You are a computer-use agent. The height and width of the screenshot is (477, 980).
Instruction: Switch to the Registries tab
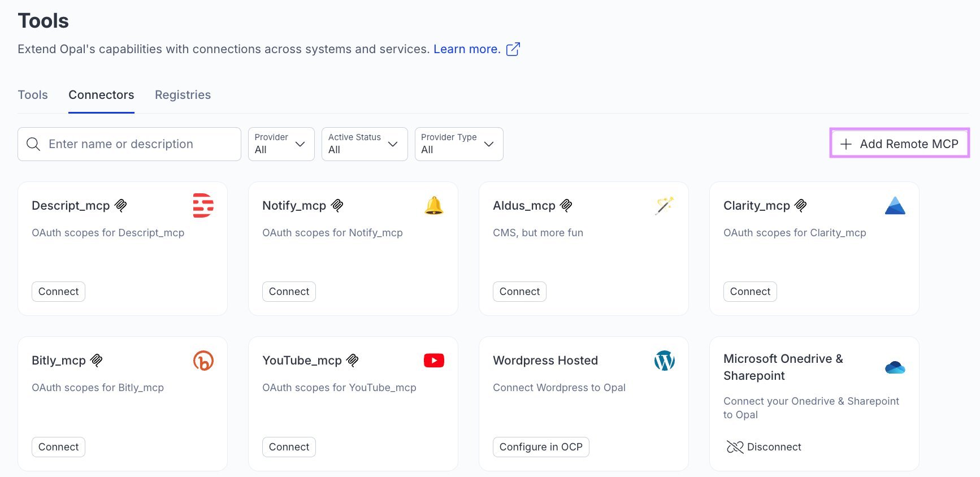(183, 95)
